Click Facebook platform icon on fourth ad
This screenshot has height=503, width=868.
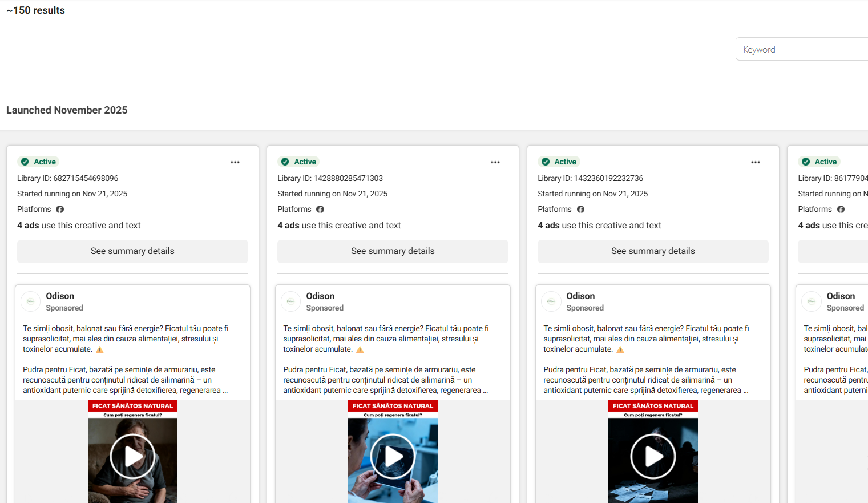click(x=841, y=210)
